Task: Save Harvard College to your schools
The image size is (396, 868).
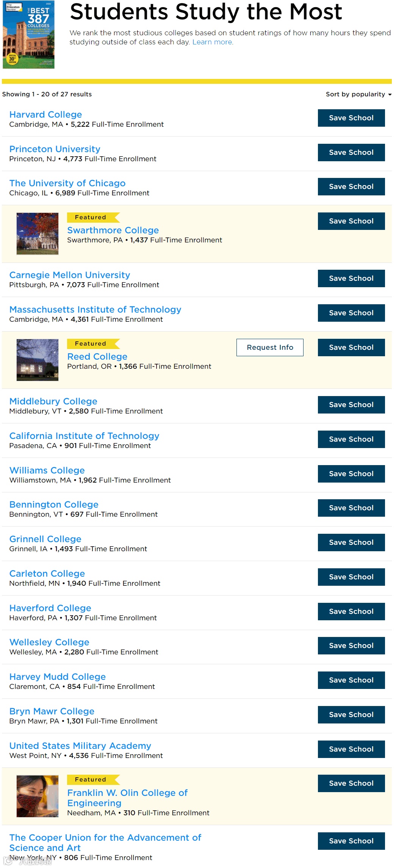Action: [351, 118]
